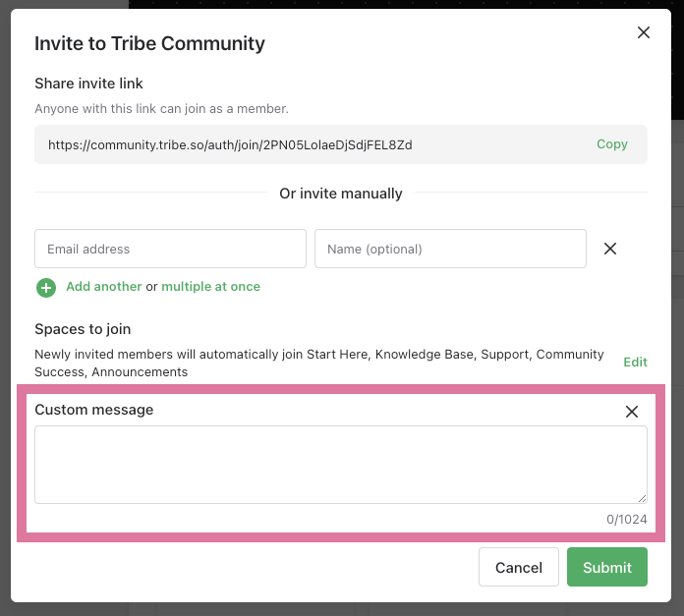
Task: Remove the email invite row
Action: [x=610, y=249]
